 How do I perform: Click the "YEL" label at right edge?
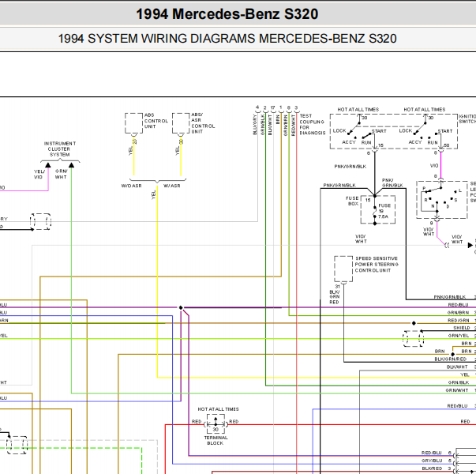(465, 374)
